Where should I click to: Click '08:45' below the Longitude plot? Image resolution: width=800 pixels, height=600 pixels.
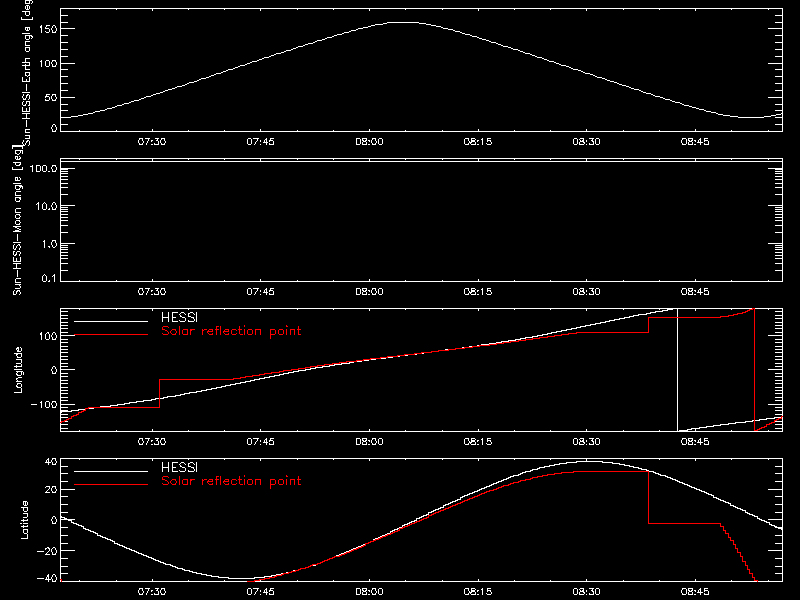coord(695,442)
